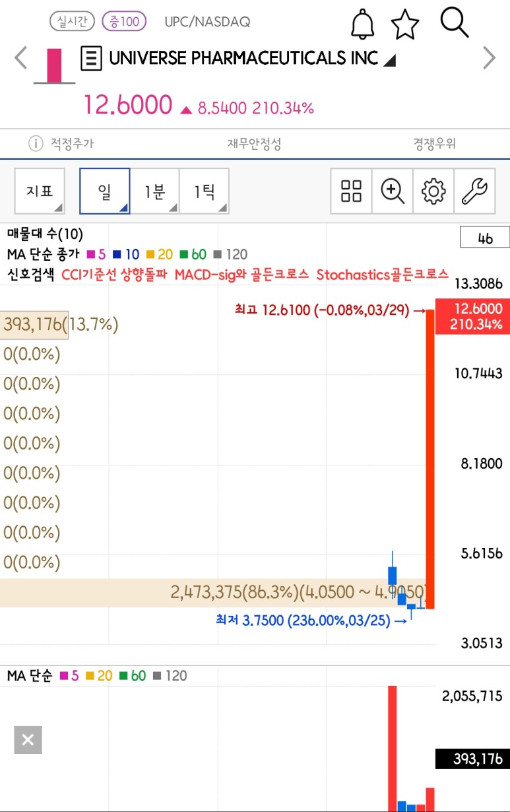Screen dimensions: 510x812
Task: Open the 경쟁우위 tab
Action: (435, 143)
